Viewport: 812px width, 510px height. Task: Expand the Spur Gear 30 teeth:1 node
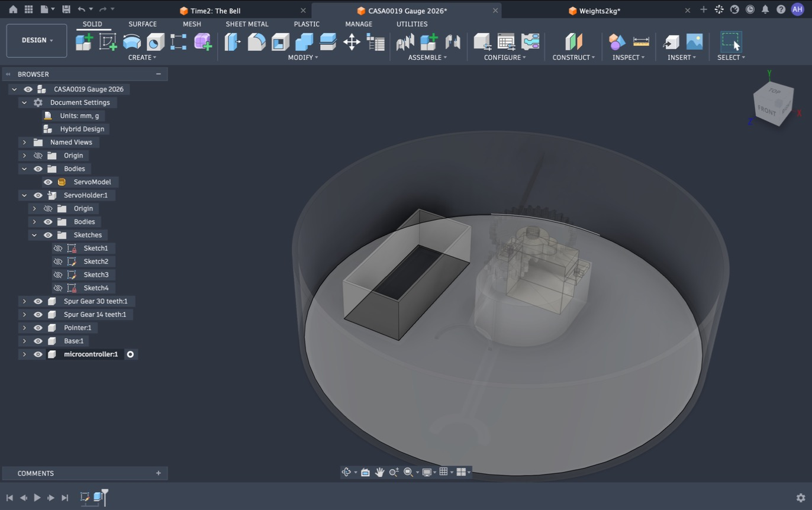[24, 301]
